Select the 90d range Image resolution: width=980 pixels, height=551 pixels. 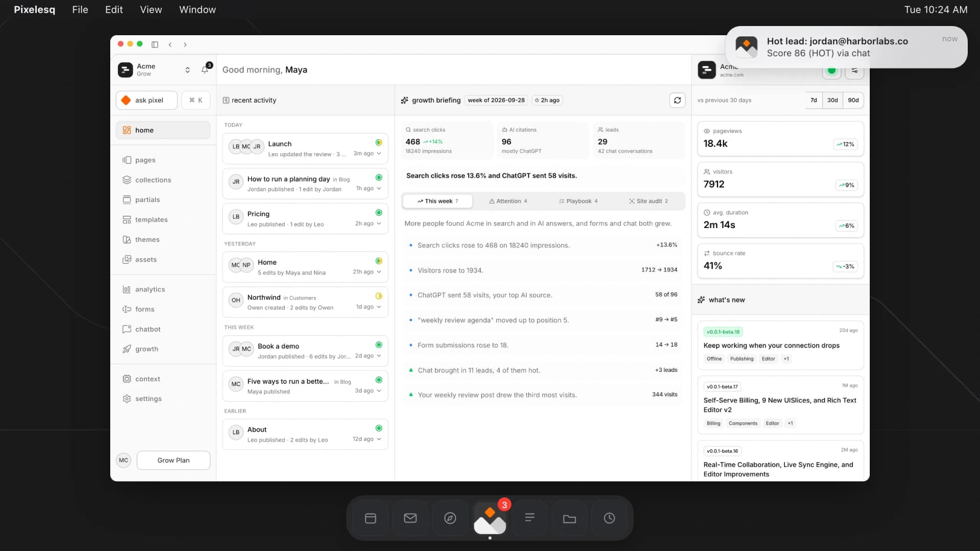pos(853,100)
